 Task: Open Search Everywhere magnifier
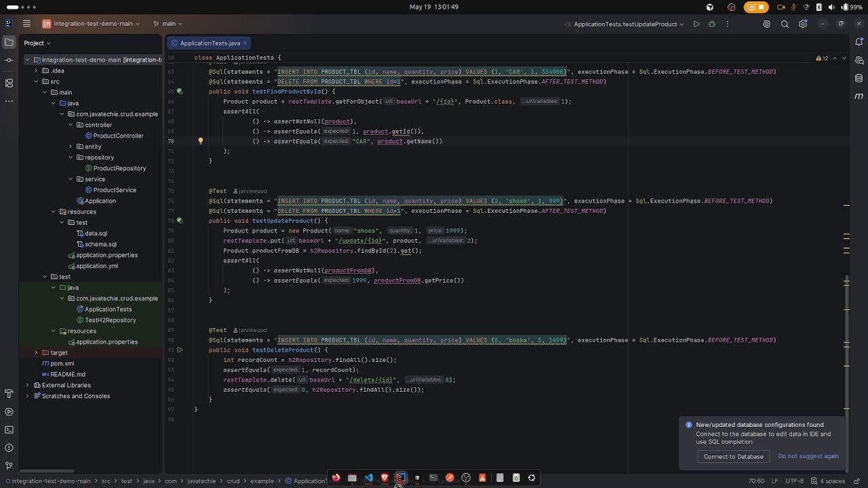tap(785, 24)
